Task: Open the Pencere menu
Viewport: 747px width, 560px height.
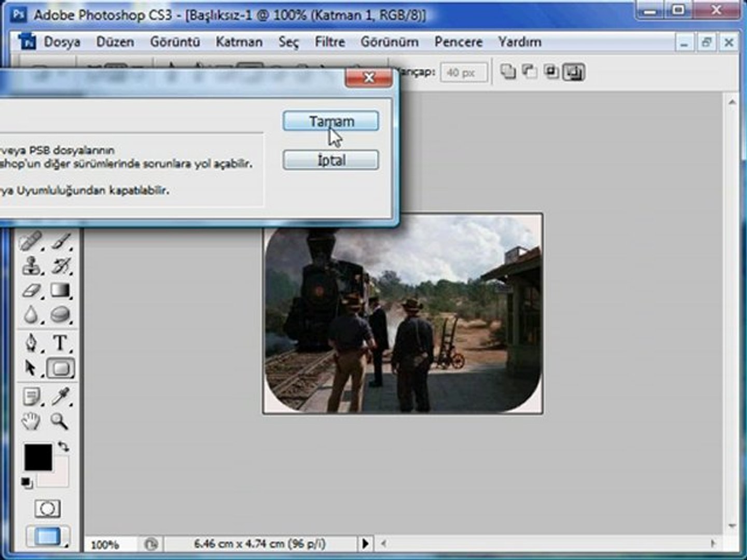Action: [459, 42]
